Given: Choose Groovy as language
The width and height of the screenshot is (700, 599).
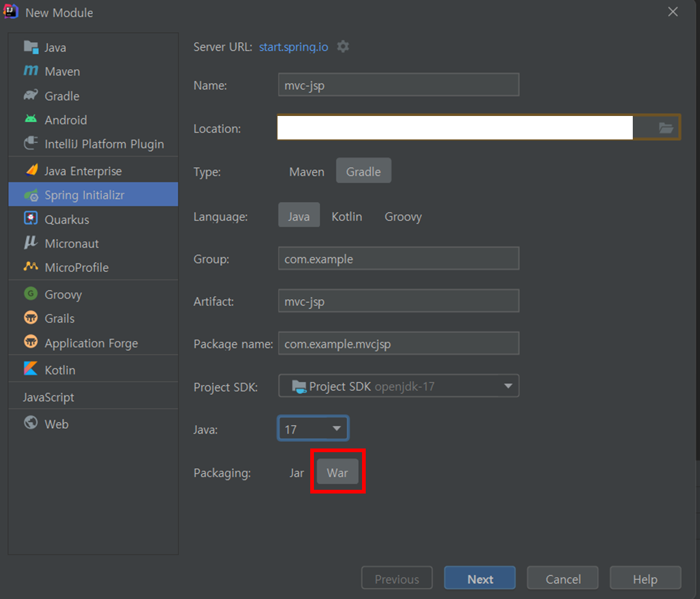Looking at the screenshot, I should tap(403, 216).
